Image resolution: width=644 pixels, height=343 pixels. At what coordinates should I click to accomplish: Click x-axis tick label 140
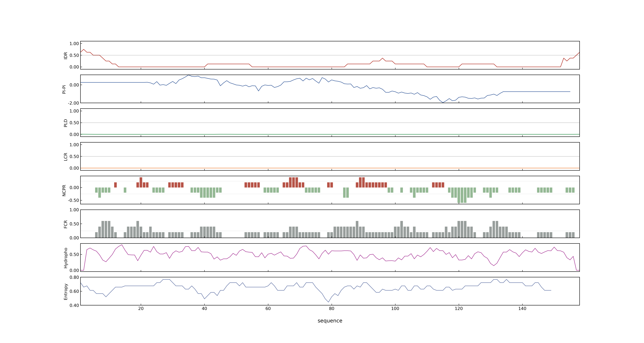pos(522,309)
